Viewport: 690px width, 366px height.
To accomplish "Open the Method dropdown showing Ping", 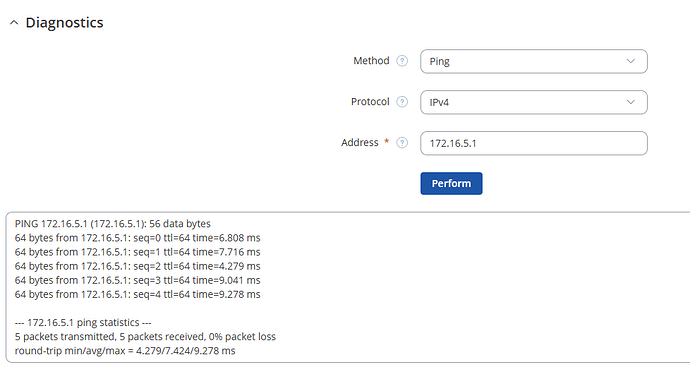I will click(x=534, y=61).
